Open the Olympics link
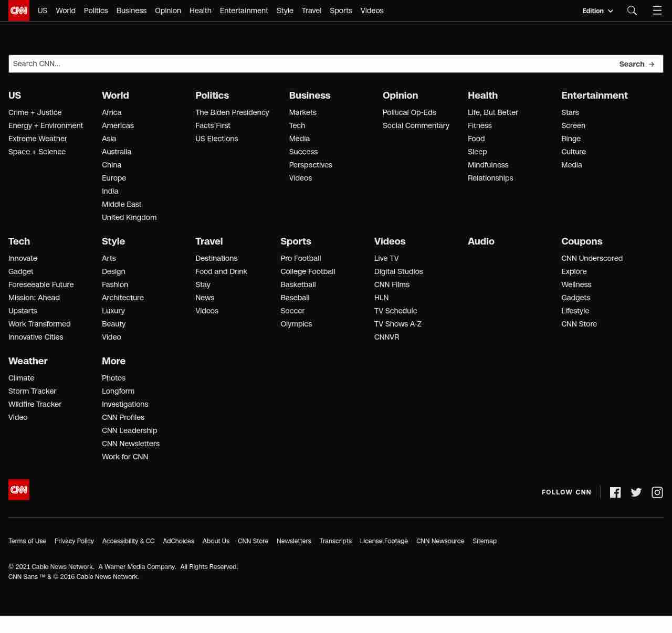 click(296, 324)
